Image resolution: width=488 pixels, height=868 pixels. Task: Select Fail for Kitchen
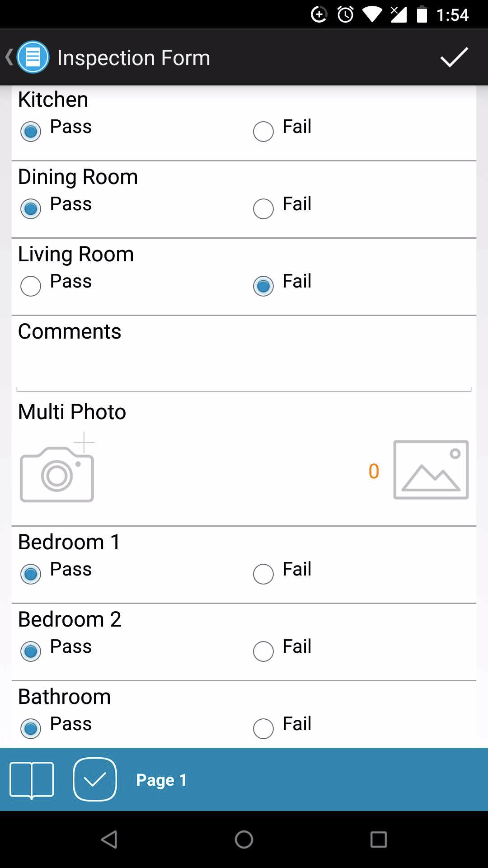click(263, 132)
